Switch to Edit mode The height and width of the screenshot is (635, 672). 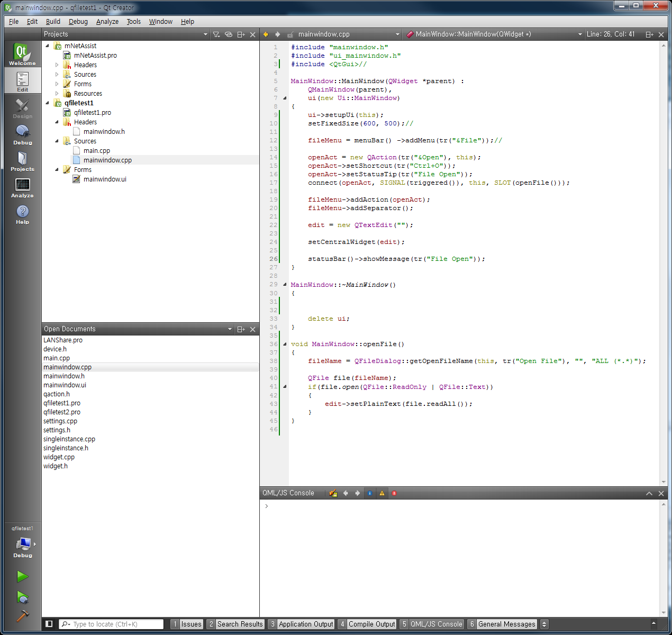tap(22, 81)
